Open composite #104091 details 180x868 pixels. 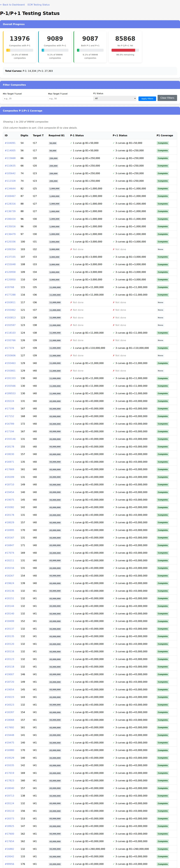pyautogui.click(x=10, y=143)
